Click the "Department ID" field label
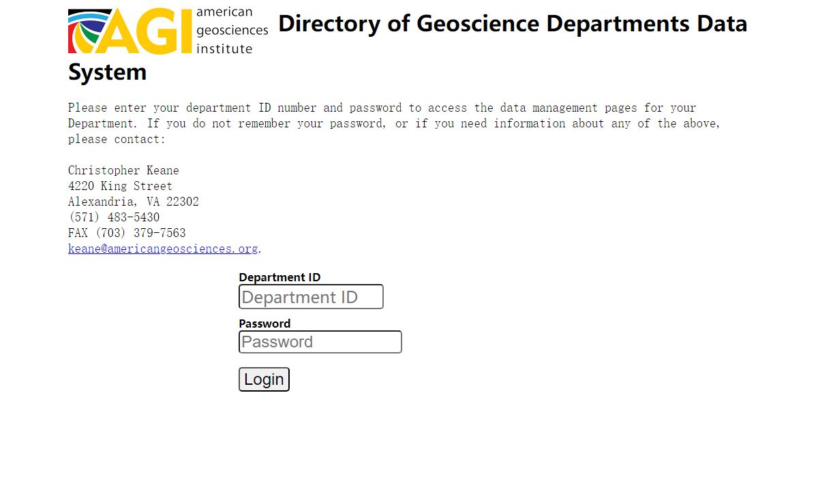The width and height of the screenshot is (818, 504). tap(279, 277)
